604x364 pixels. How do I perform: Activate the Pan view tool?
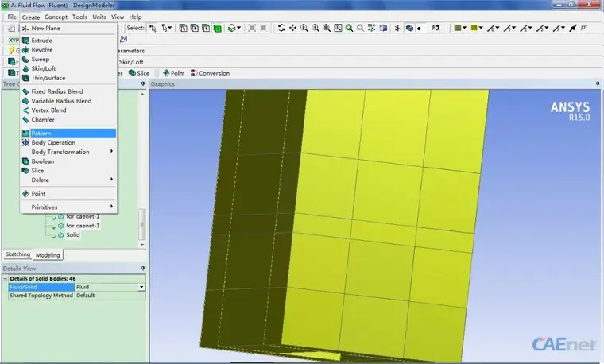(292, 28)
